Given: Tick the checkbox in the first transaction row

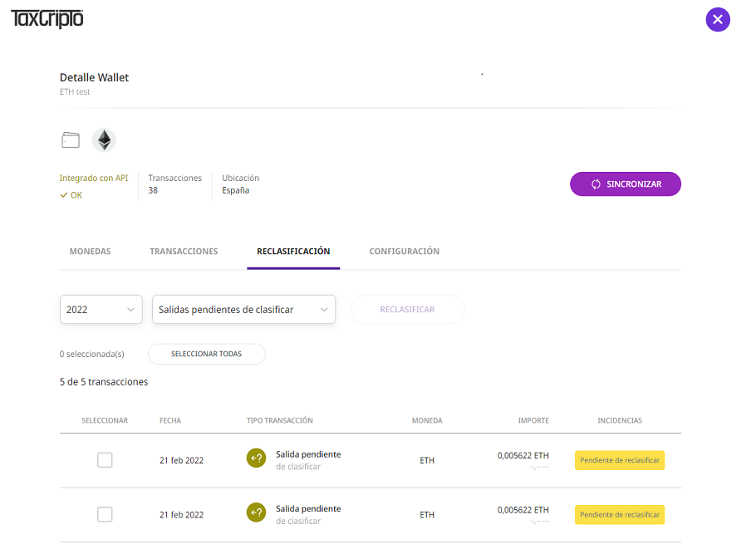Looking at the screenshot, I should click(x=105, y=460).
